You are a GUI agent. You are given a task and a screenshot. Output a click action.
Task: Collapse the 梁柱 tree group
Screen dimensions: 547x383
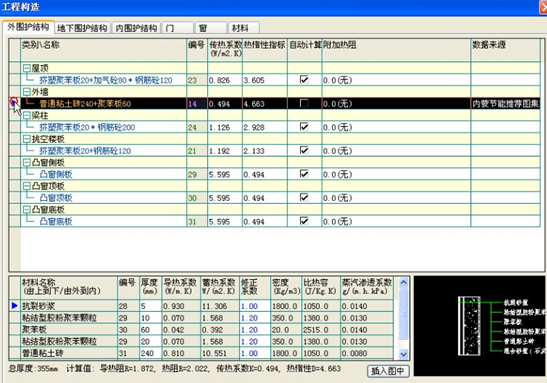[27, 115]
